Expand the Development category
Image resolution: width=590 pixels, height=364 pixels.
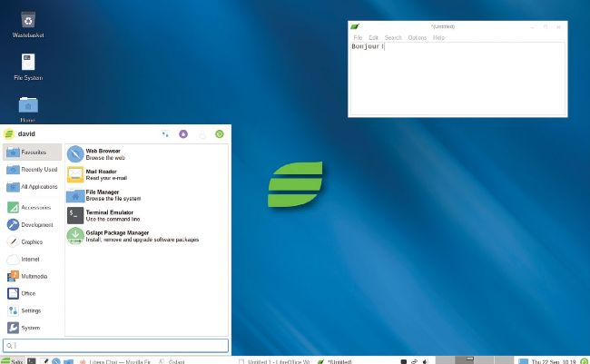tap(33, 224)
